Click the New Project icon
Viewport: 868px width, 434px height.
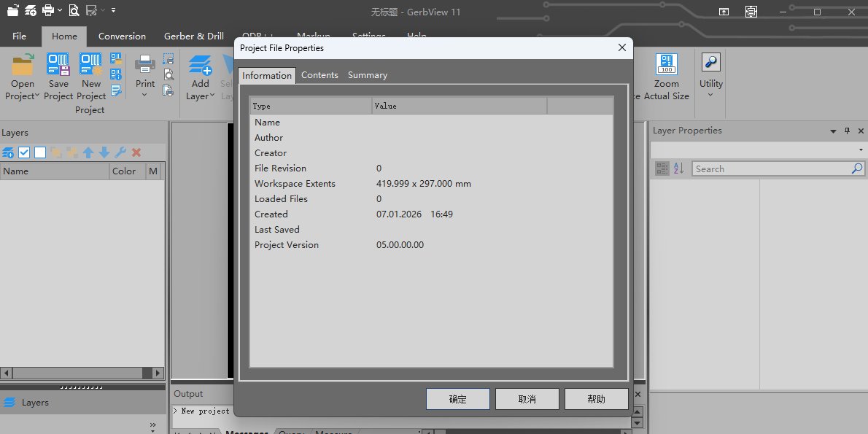[x=91, y=66]
